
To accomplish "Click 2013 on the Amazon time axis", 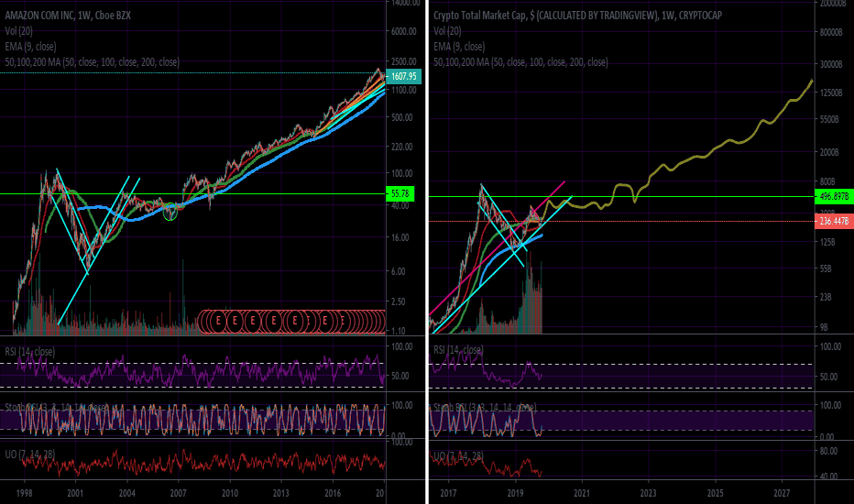I will 281,493.
